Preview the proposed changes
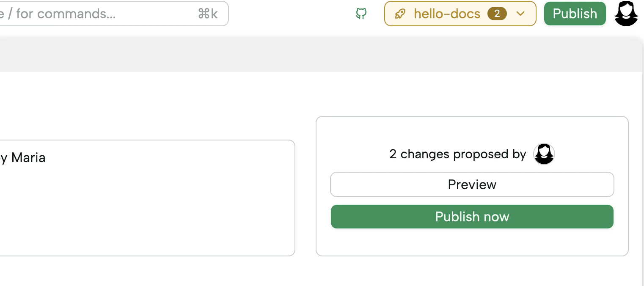Image resolution: width=644 pixels, height=286 pixels. [x=472, y=184]
